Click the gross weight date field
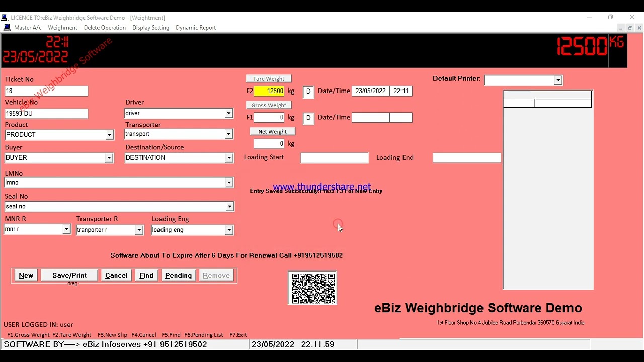 [x=371, y=117]
